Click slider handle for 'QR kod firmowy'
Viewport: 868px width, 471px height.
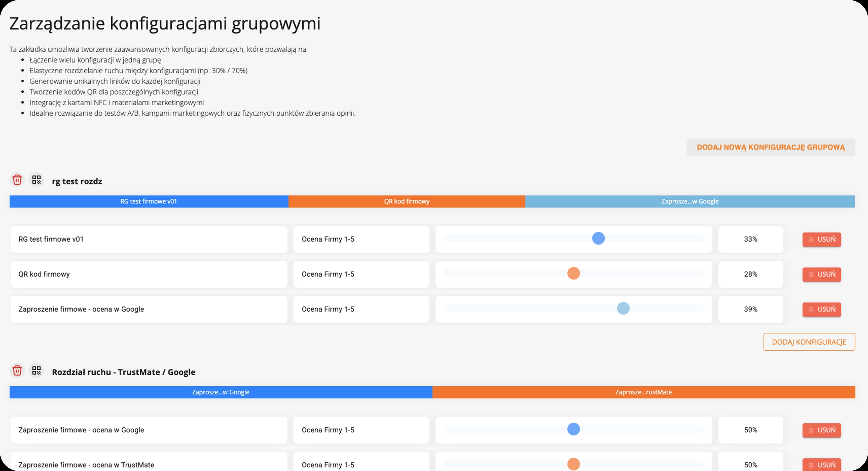[573, 274]
